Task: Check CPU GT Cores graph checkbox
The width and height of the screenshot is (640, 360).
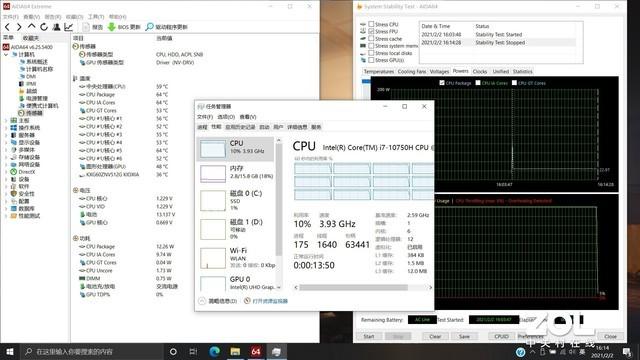Action: [514, 83]
